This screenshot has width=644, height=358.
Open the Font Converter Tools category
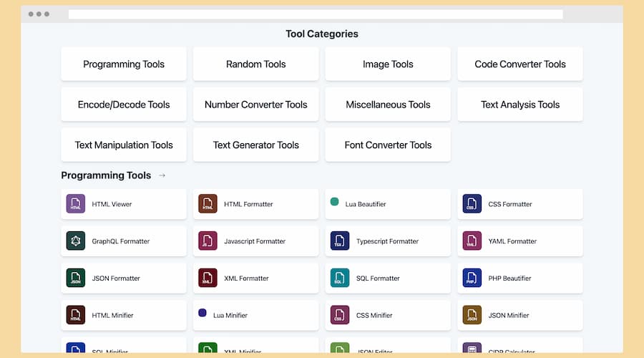pyautogui.click(x=388, y=145)
